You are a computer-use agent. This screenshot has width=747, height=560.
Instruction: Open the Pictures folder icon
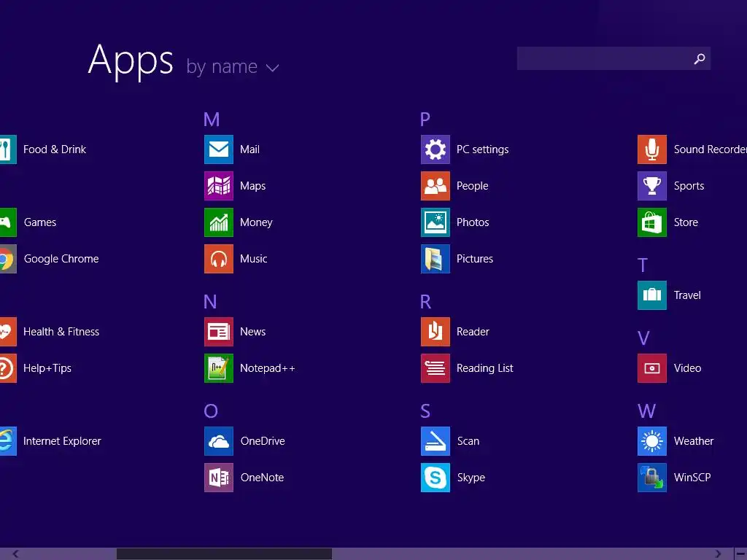436,259
